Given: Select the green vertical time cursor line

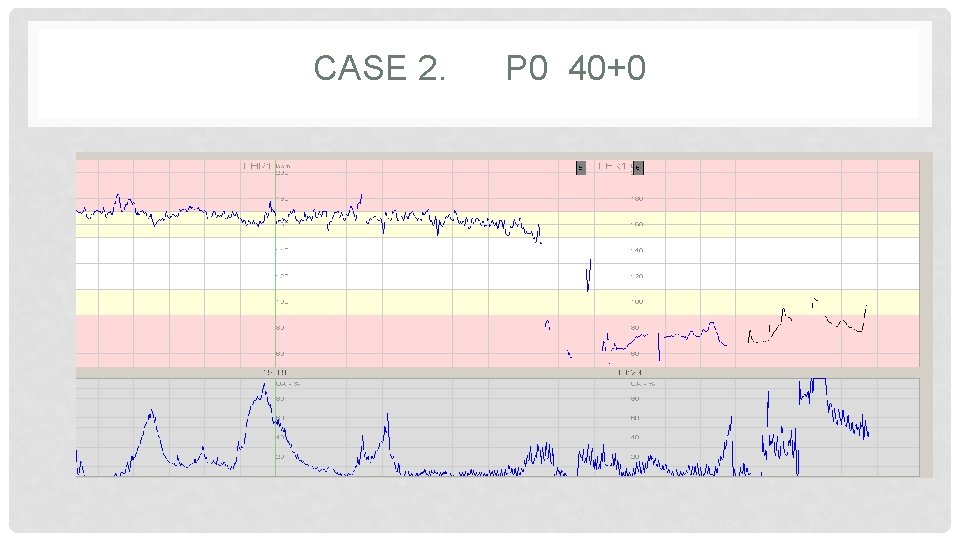Looking at the screenshot, I should [x=276, y=318].
